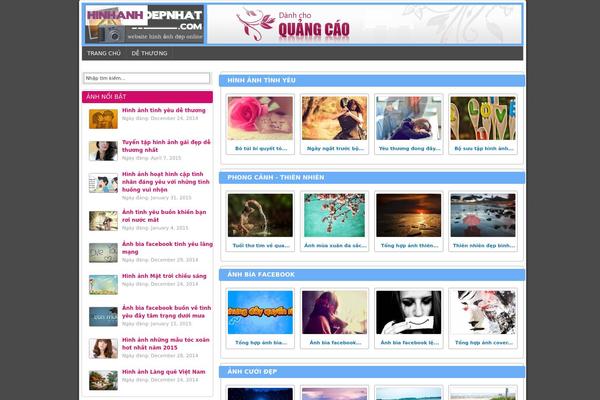Screen dimensions: 600x400
Task: Click the Quảng Cáo banner advertisement
Action: [364, 24]
